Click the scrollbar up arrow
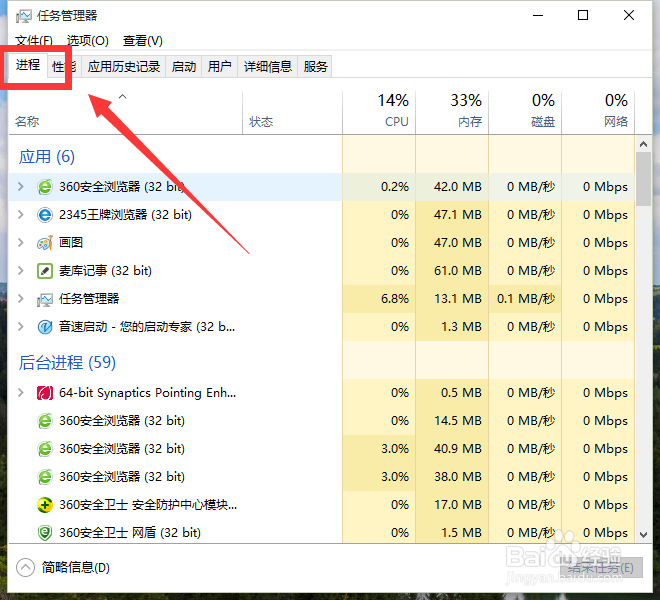 (643, 144)
